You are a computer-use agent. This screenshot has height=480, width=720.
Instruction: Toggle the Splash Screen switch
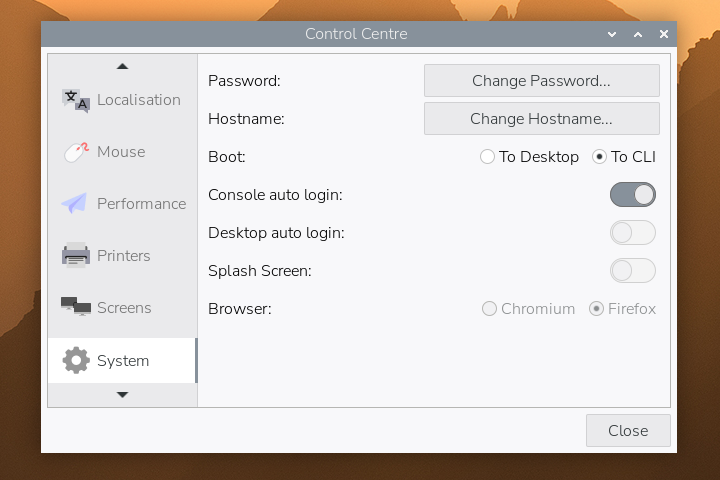pos(633,271)
